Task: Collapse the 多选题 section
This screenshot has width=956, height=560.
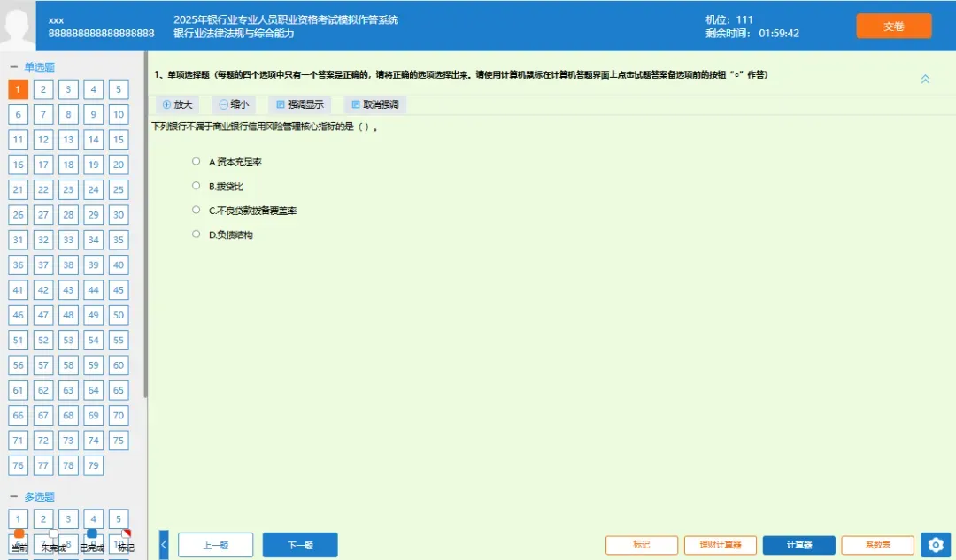Action: click(x=13, y=496)
